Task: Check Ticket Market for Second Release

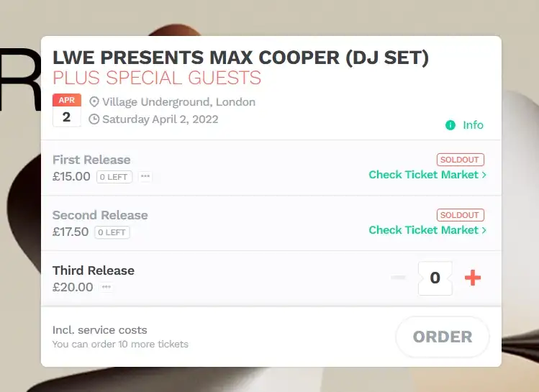Action: coord(423,230)
